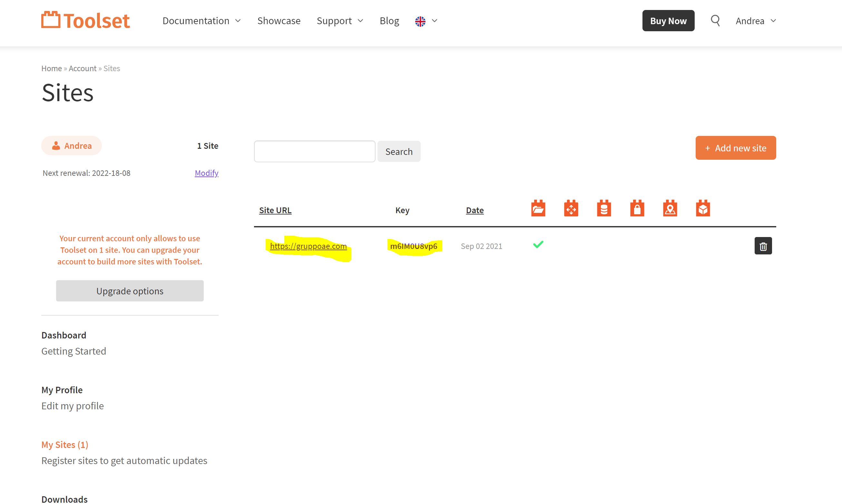This screenshot has height=504, width=842.
Task: Click the Toolset logo
Action: 85,20
